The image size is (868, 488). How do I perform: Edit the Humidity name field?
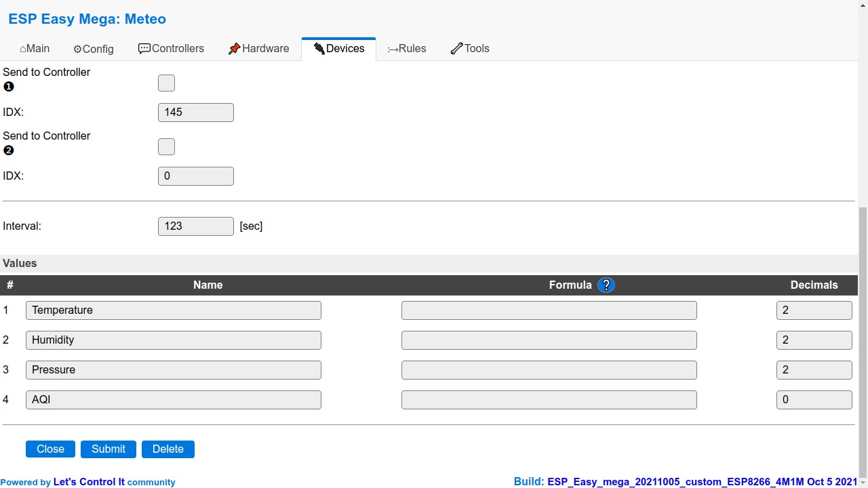(x=174, y=340)
